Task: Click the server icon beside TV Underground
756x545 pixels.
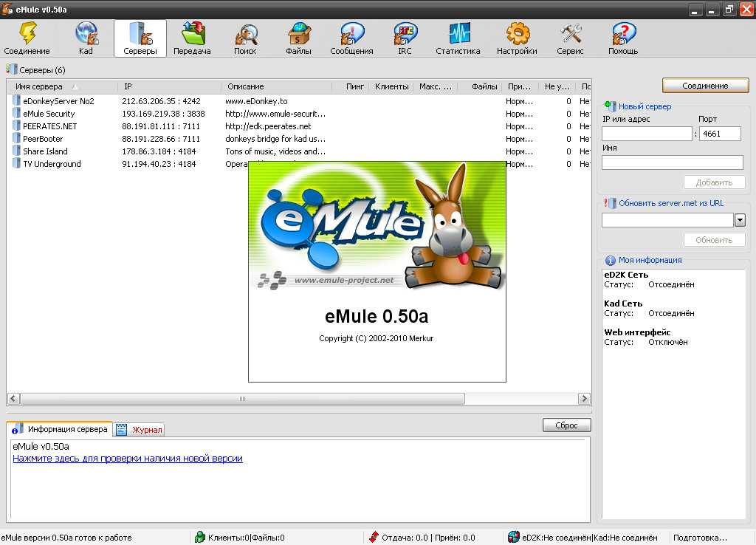Action: [x=16, y=163]
